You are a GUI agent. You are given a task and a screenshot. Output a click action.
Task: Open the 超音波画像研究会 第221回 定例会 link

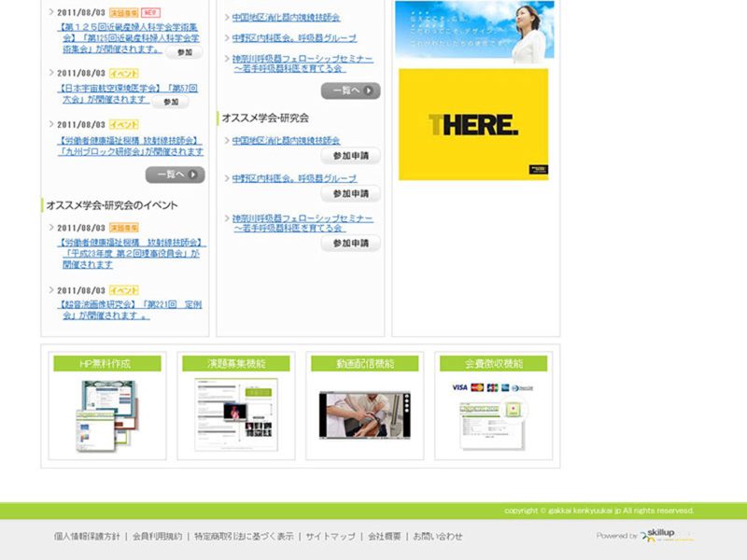pyautogui.click(x=130, y=310)
